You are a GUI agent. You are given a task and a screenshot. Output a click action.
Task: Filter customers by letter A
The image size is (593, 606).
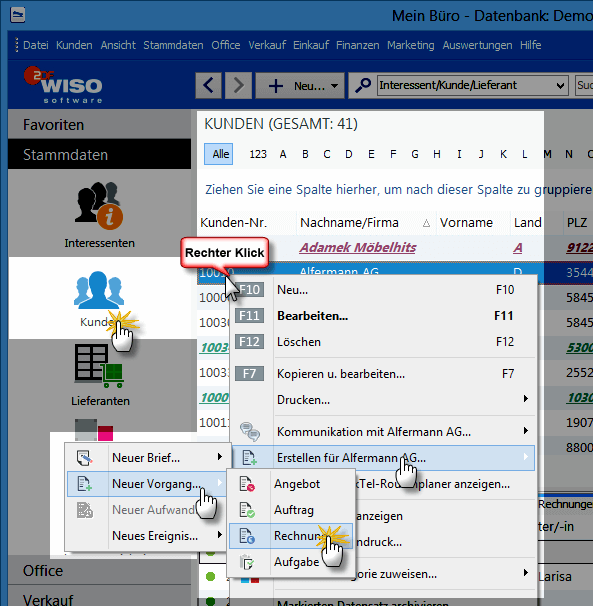283,154
